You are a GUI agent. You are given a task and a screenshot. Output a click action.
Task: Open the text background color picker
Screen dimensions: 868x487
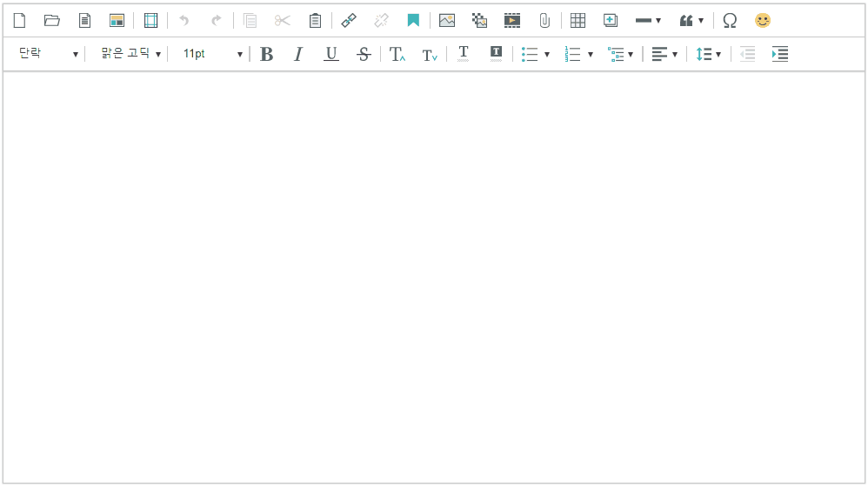(496, 54)
